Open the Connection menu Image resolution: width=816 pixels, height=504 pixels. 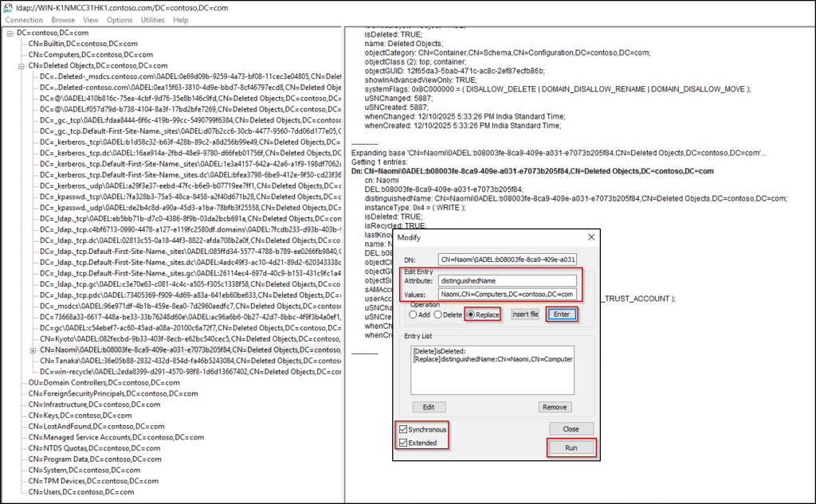(24, 19)
